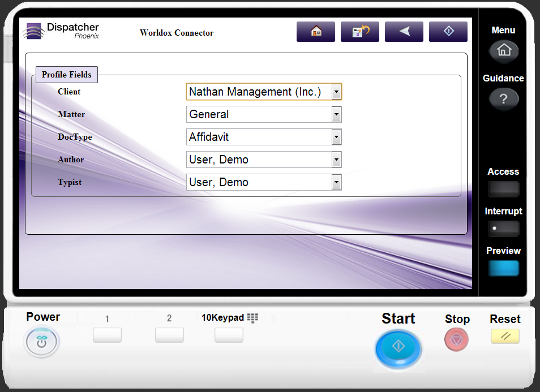Image resolution: width=540 pixels, height=392 pixels.
Task: Click hardware key 1
Action: click(x=107, y=335)
